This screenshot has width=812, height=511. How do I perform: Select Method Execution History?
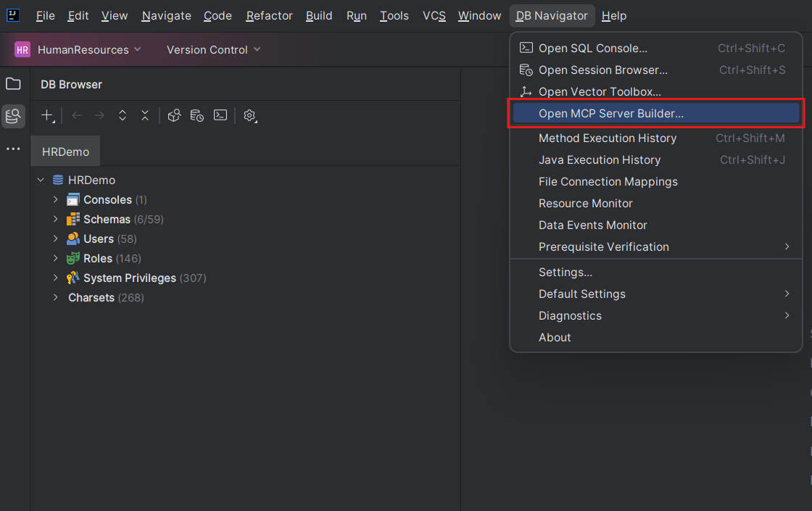655,138
